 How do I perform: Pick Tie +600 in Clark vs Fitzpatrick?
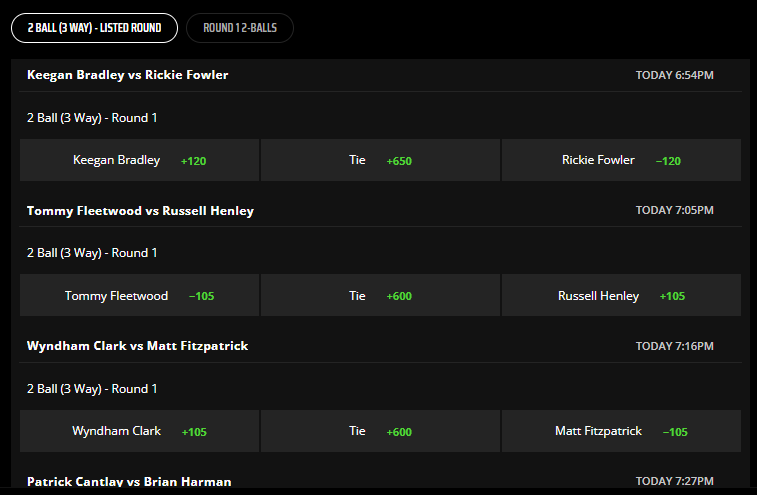point(380,431)
